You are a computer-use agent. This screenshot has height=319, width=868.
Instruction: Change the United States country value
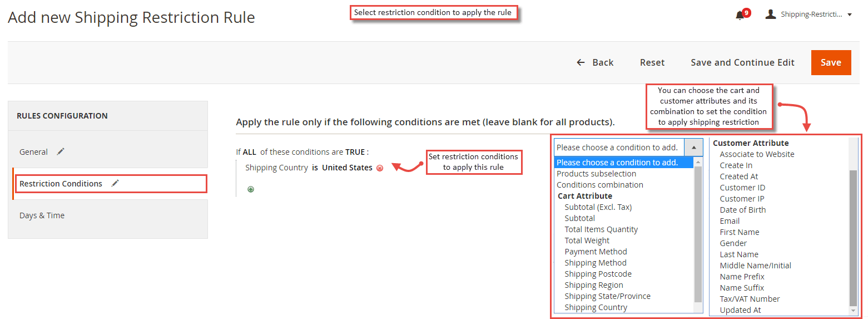347,168
